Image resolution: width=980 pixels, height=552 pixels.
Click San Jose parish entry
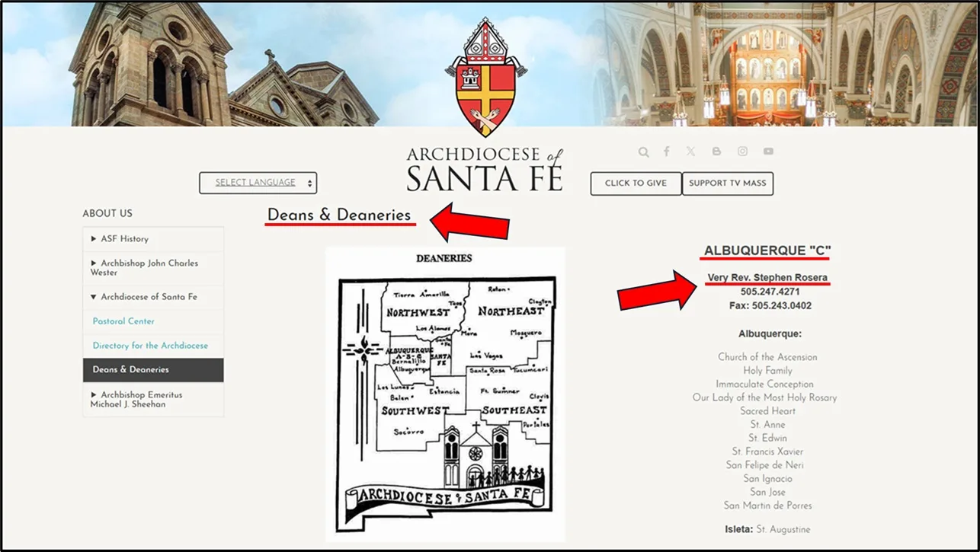point(767,493)
